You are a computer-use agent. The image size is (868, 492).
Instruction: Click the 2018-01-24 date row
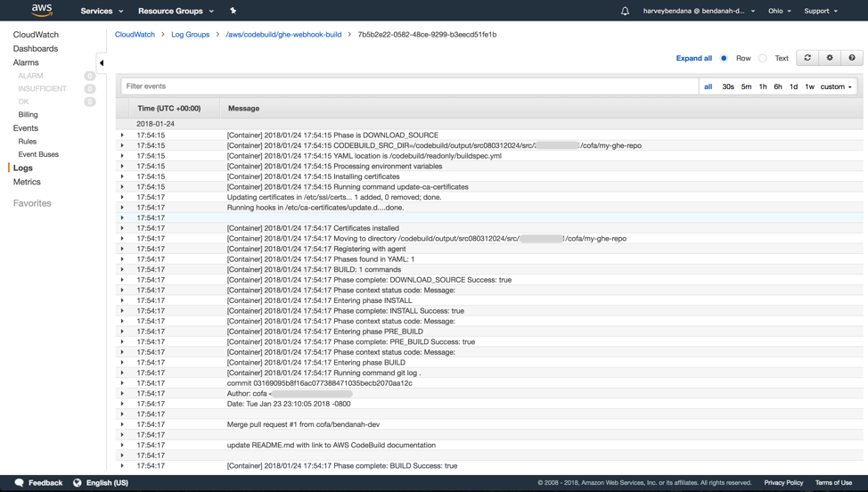pyautogui.click(x=489, y=124)
